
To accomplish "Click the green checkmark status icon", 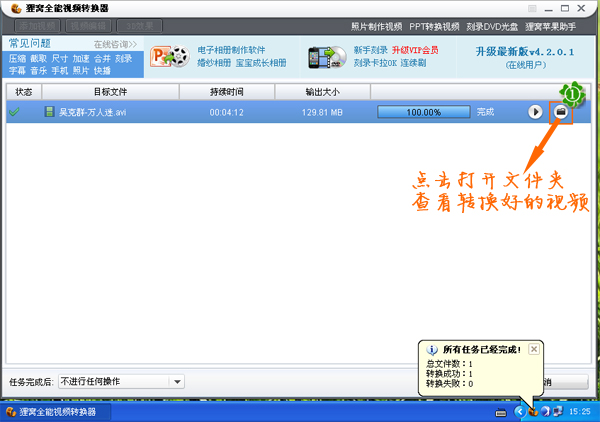I will [x=15, y=112].
